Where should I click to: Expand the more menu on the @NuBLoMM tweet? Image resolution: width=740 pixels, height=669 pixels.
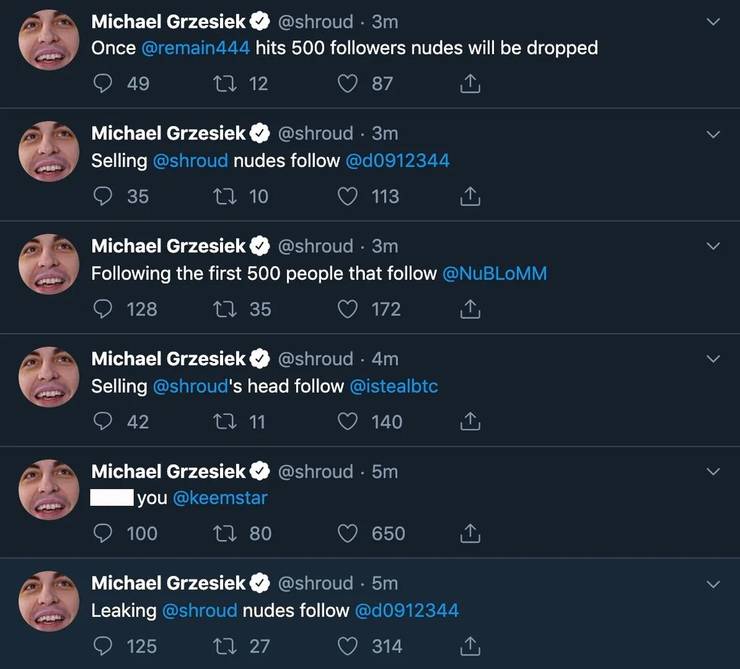(713, 246)
